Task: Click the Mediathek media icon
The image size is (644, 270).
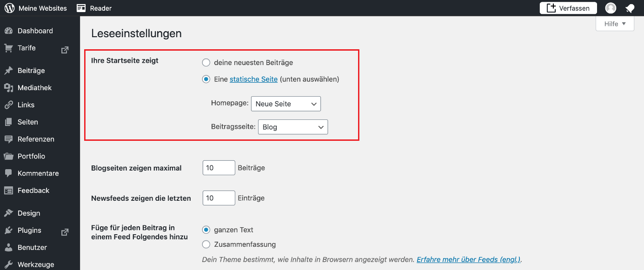Action: (x=8, y=88)
